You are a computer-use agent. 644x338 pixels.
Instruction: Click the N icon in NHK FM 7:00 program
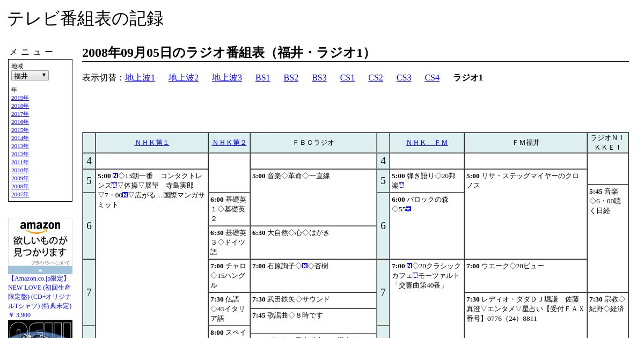click(x=409, y=266)
